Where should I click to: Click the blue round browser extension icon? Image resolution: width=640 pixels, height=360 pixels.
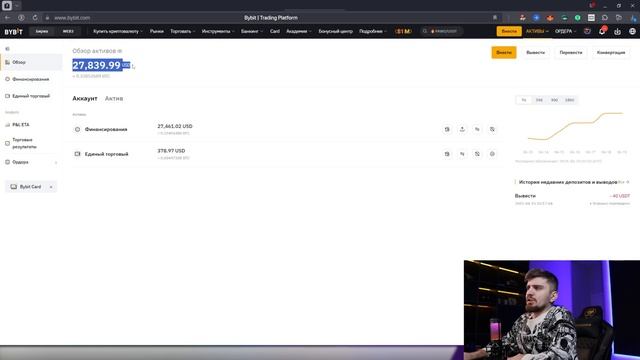click(x=536, y=18)
